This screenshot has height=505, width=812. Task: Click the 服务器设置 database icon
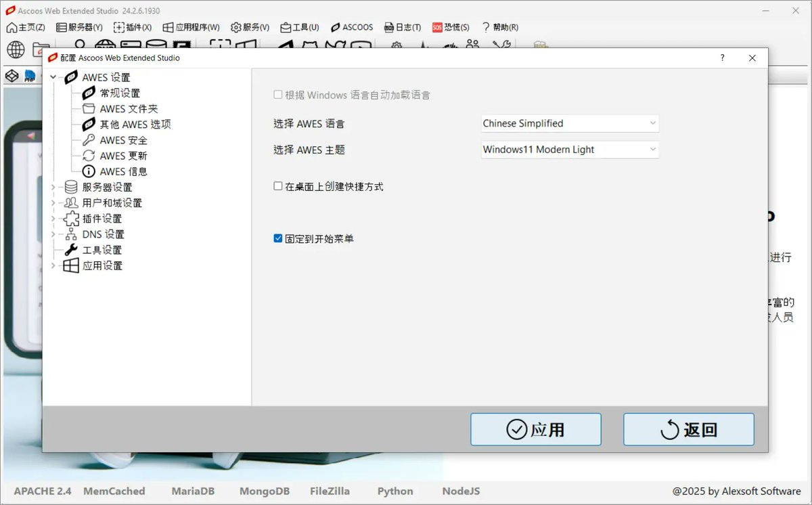[70, 187]
